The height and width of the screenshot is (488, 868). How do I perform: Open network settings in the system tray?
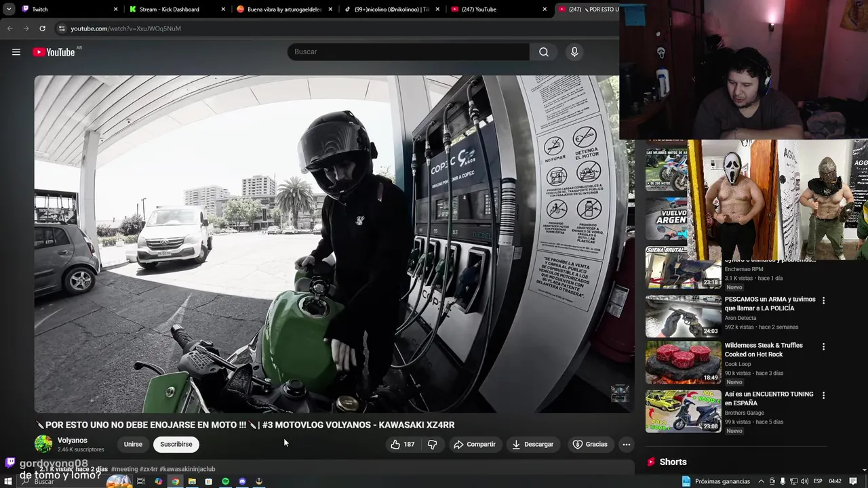(x=793, y=481)
